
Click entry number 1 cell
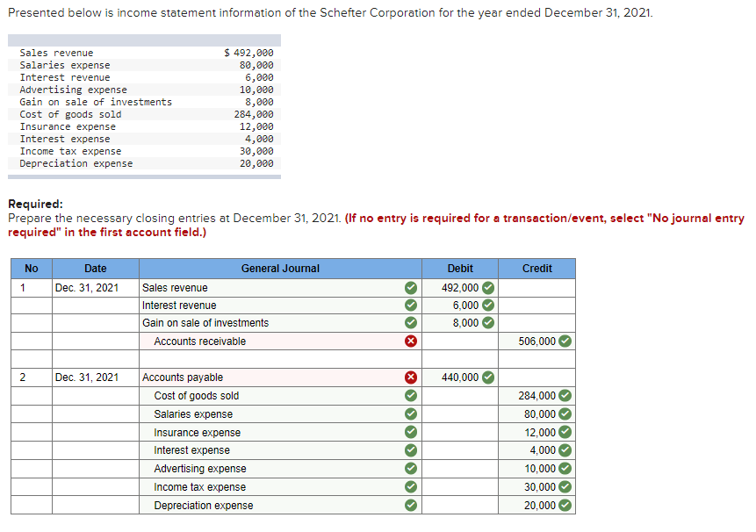tap(32, 288)
